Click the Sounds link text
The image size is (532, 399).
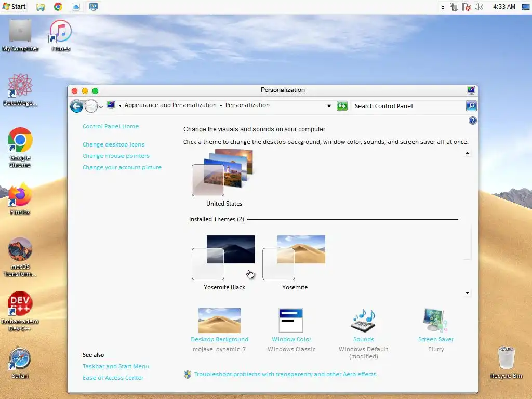click(x=363, y=339)
